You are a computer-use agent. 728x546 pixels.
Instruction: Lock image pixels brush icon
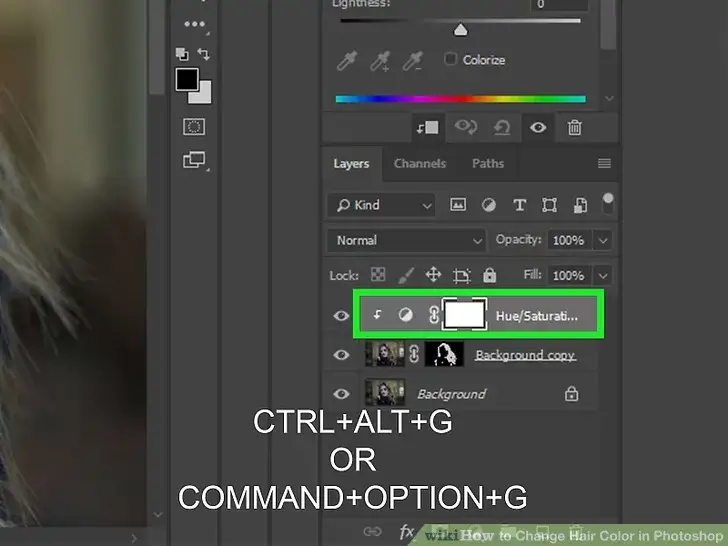[406, 275]
